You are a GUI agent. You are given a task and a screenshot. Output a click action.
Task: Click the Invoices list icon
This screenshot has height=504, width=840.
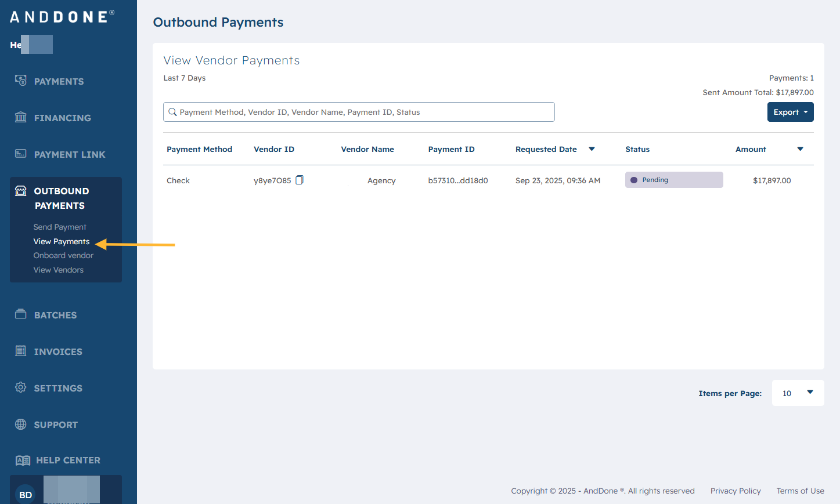pos(21,351)
